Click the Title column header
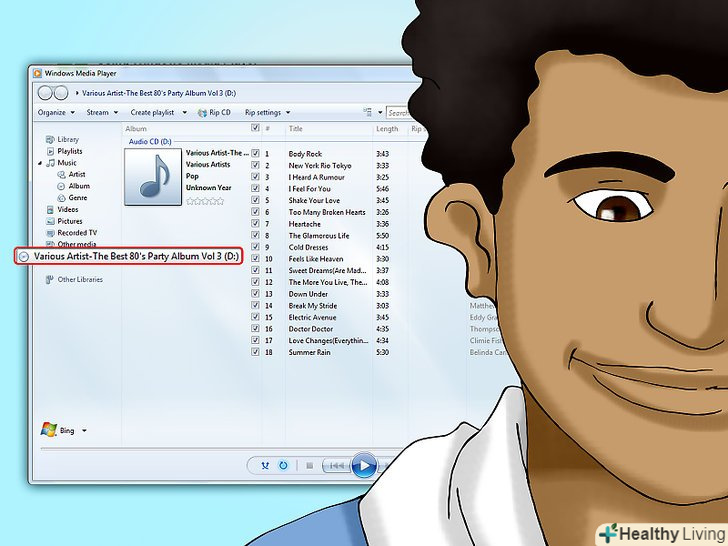 click(295, 129)
